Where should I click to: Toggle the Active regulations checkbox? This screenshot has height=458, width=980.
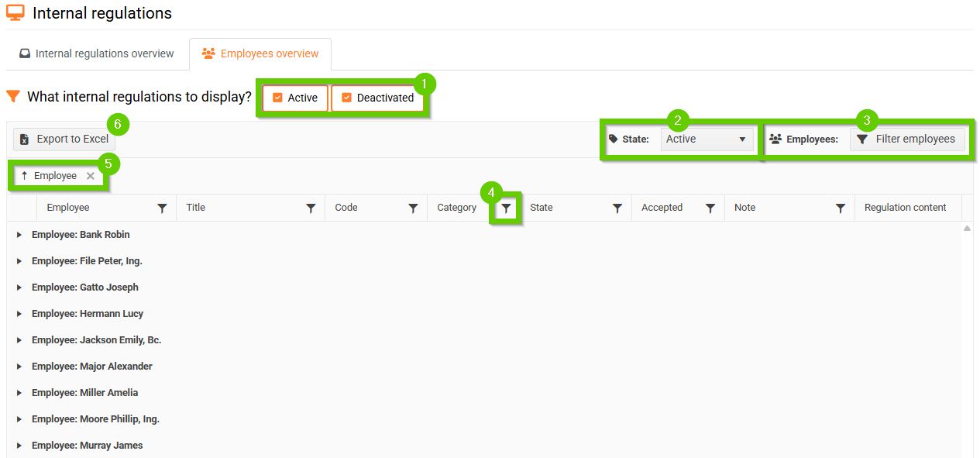(x=277, y=98)
